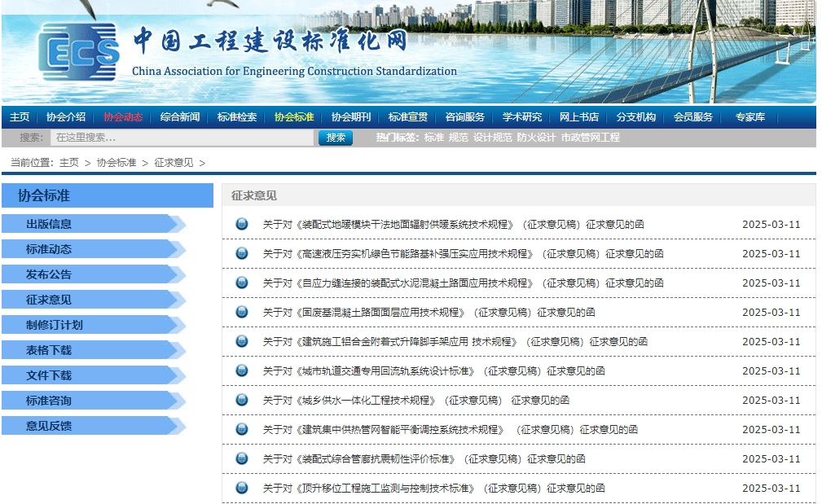Open 制修订计划 in the left sidebar

coord(54,325)
